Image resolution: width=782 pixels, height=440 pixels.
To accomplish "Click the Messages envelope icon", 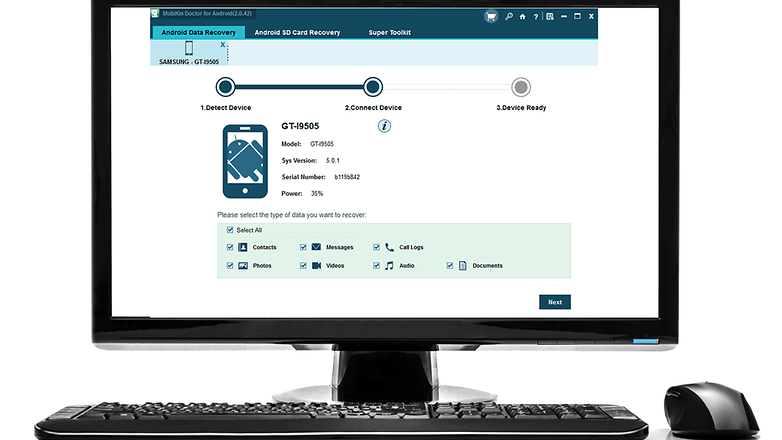I will click(x=316, y=247).
